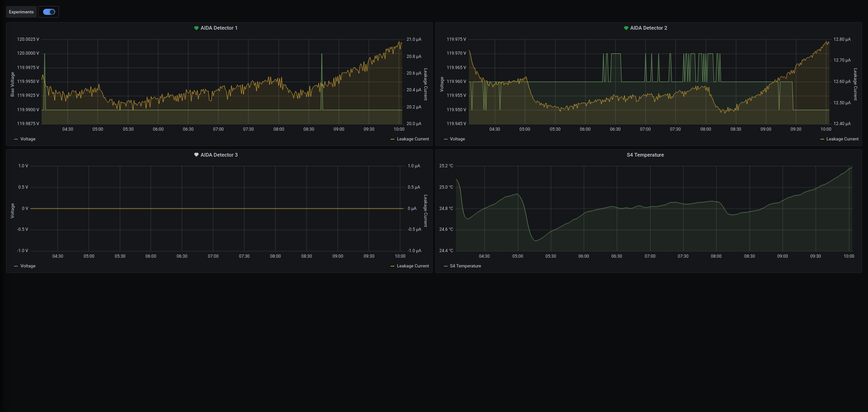
Task: Click the Experiments label button
Action: click(21, 12)
